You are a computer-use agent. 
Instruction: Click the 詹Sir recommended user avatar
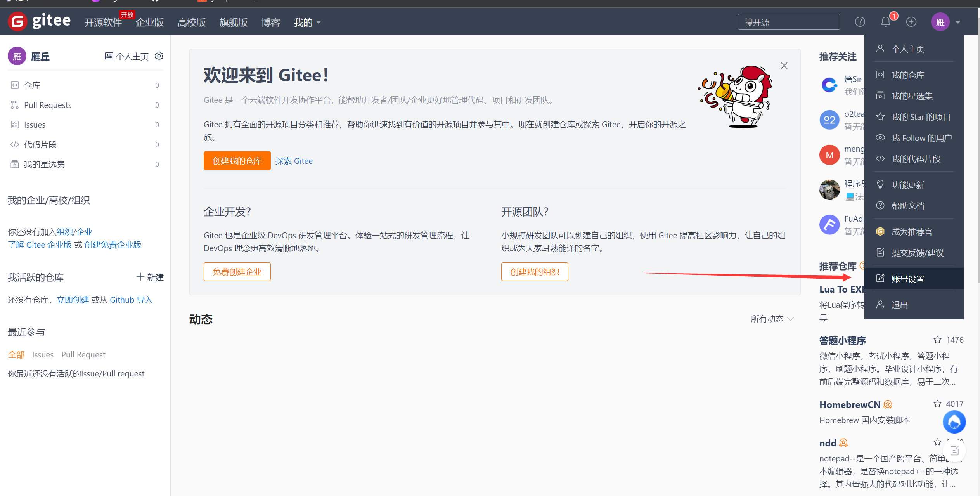(x=829, y=85)
